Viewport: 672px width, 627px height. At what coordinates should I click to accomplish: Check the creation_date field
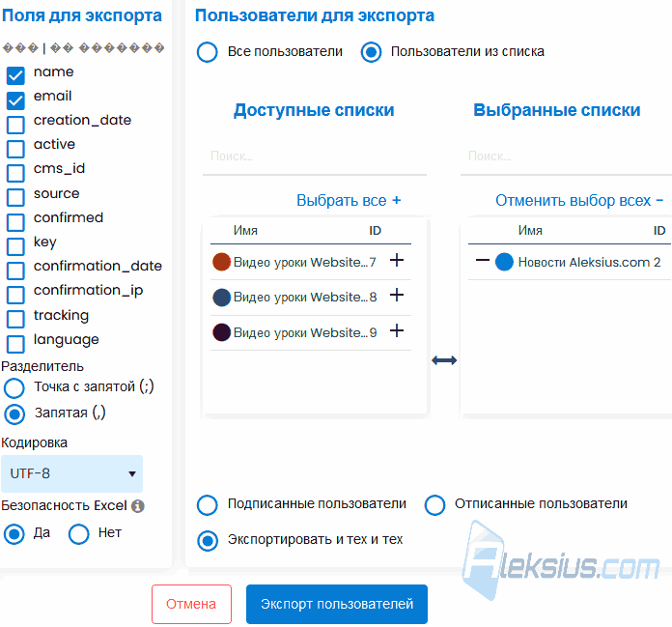pos(15,125)
